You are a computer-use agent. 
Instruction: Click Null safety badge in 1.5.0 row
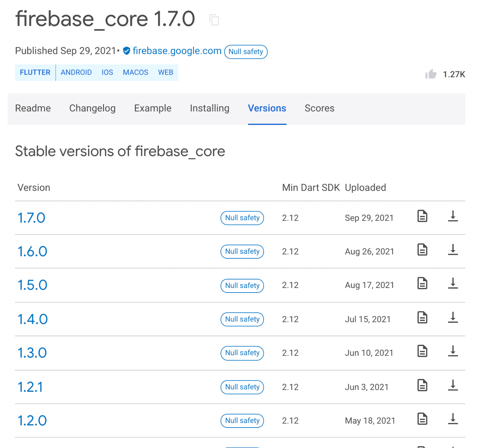coord(242,286)
